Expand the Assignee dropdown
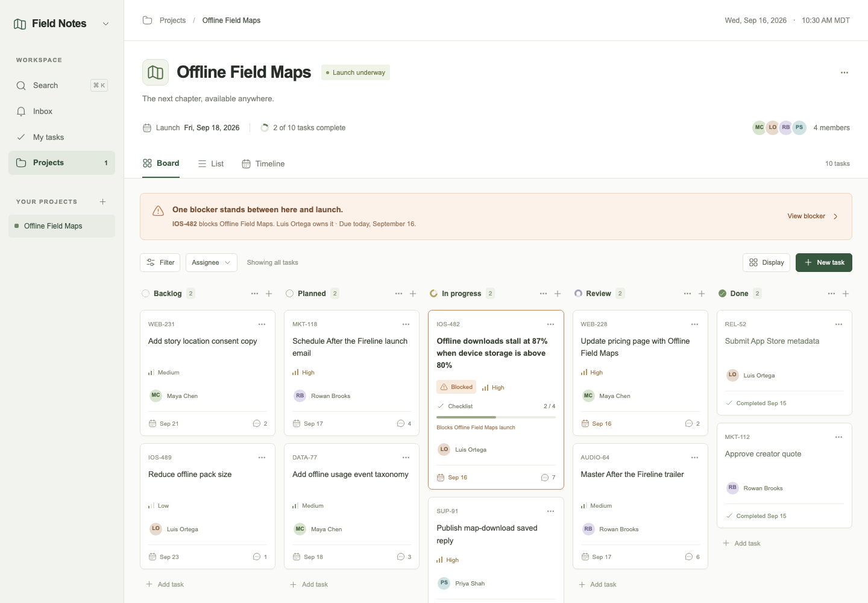The height and width of the screenshot is (603, 868). (x=211, y=263)
